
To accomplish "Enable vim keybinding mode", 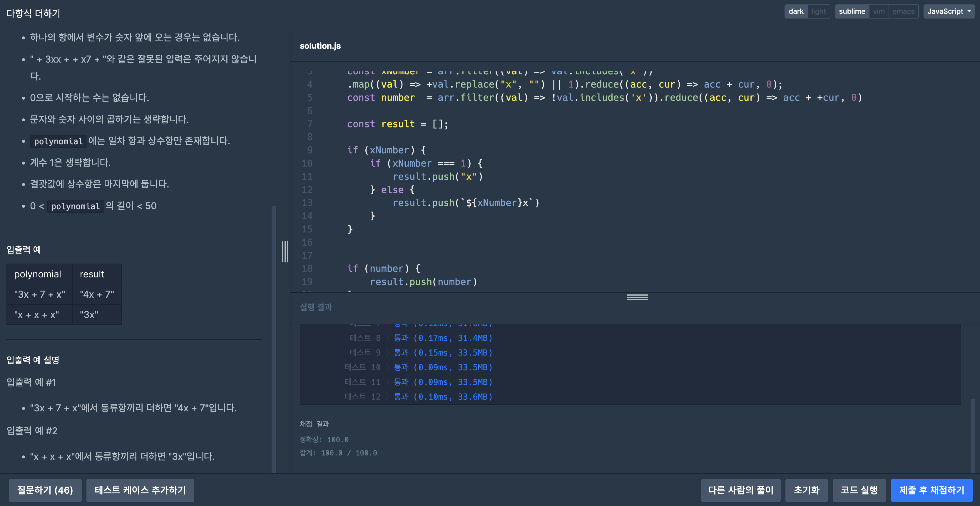I will [x=878, y=11].
